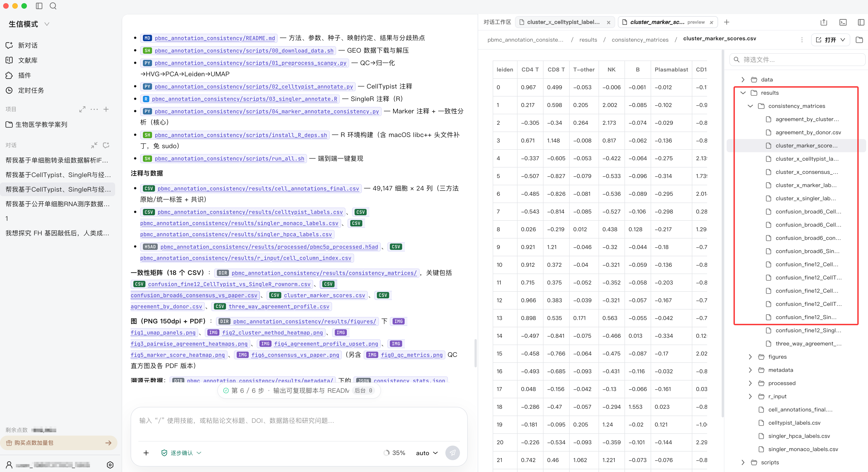Create new conversation icon beside 对话
This screenshot has width=868, height=472.
tap(106, 145)
